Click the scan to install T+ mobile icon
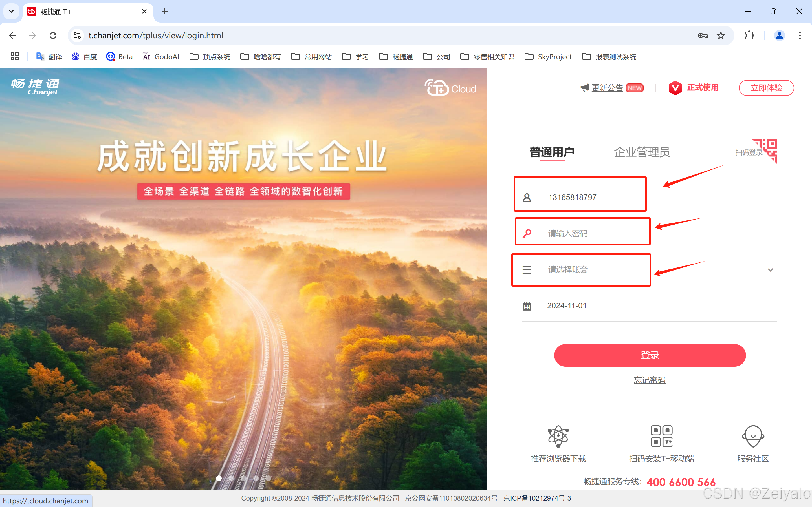 click(x=661, y=436)
